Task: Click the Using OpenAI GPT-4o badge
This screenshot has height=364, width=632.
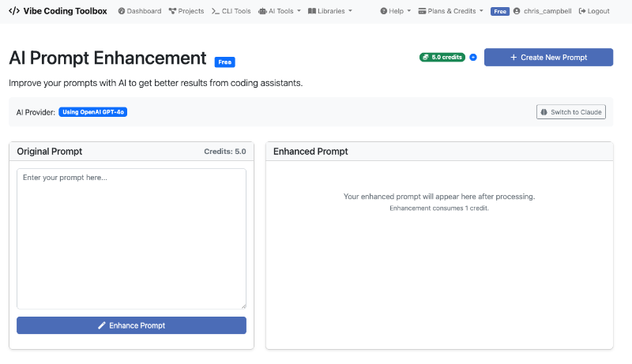Action: click(x=93, y=112)
